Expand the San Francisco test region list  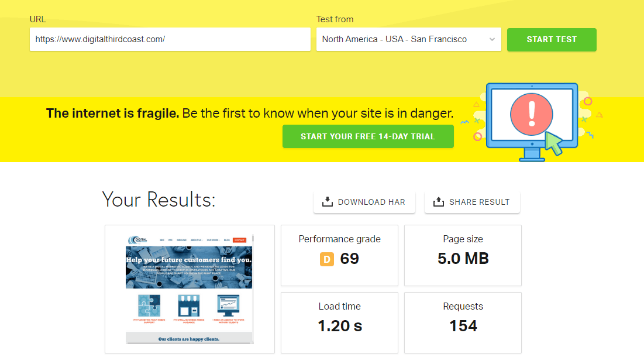(x=408, y=40)
